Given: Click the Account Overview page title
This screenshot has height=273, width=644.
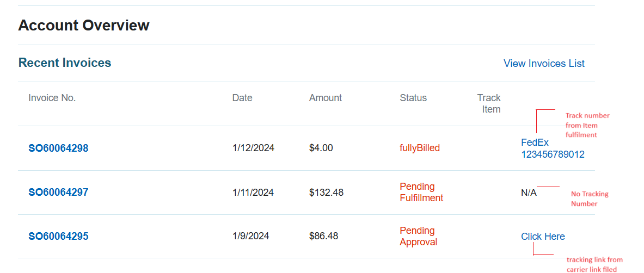Looking at the screenshot, I should coord(84,25).
